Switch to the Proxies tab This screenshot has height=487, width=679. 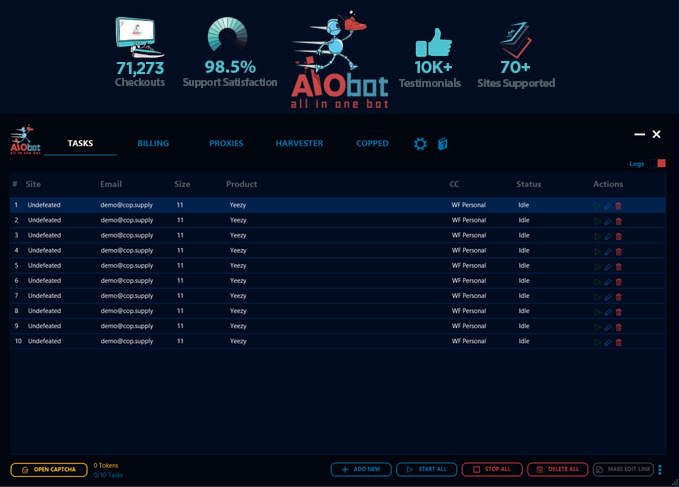point(226,144)
